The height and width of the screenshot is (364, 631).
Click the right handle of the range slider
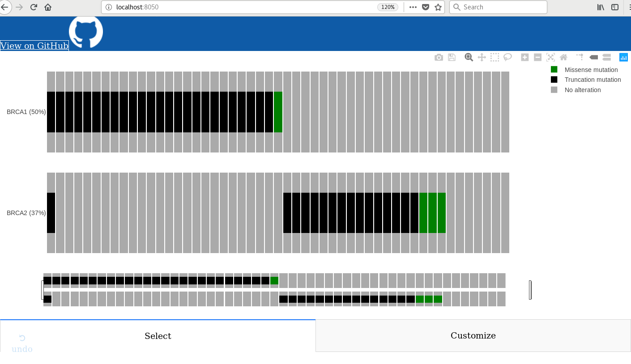530,290
